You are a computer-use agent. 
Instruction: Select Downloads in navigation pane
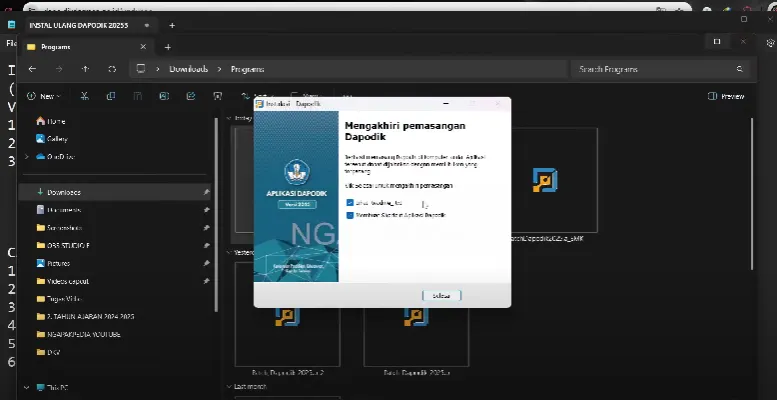point(114,192)
